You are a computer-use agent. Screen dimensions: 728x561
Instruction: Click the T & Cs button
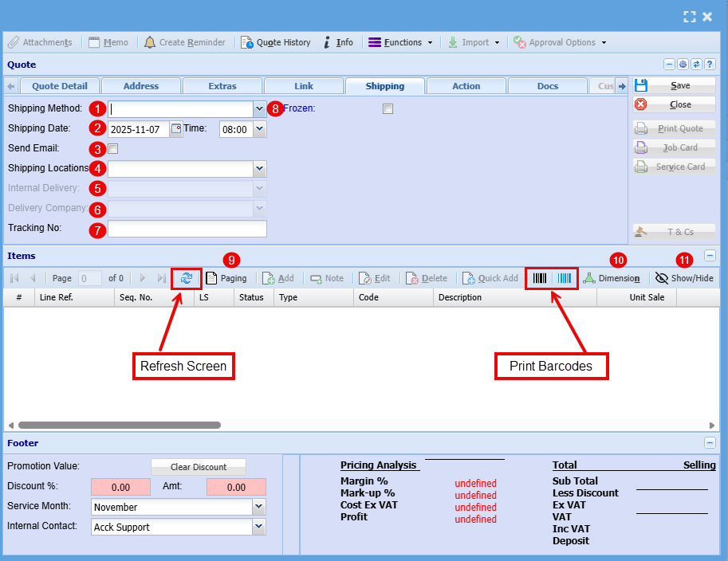[674, 232]
